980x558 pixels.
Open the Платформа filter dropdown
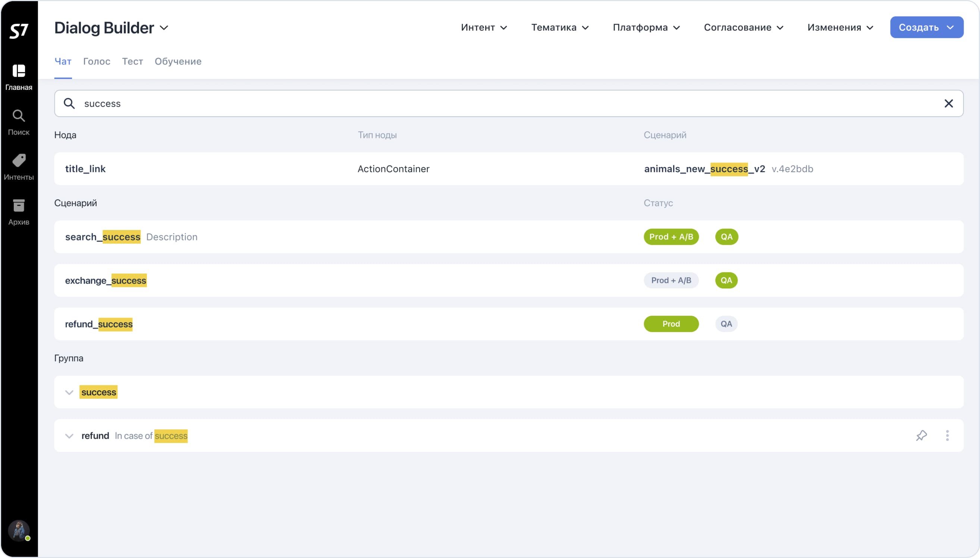click(x=646, y=28)
